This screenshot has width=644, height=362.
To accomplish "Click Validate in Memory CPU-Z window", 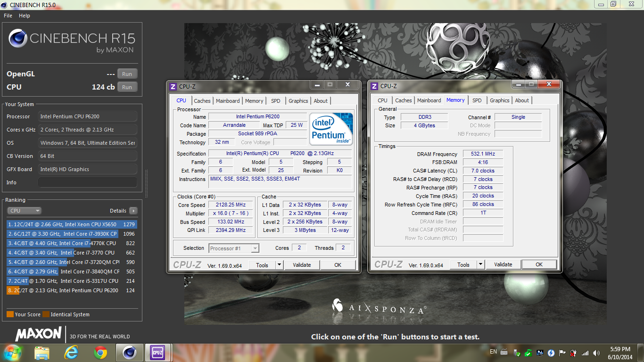I will coord(503,264).
